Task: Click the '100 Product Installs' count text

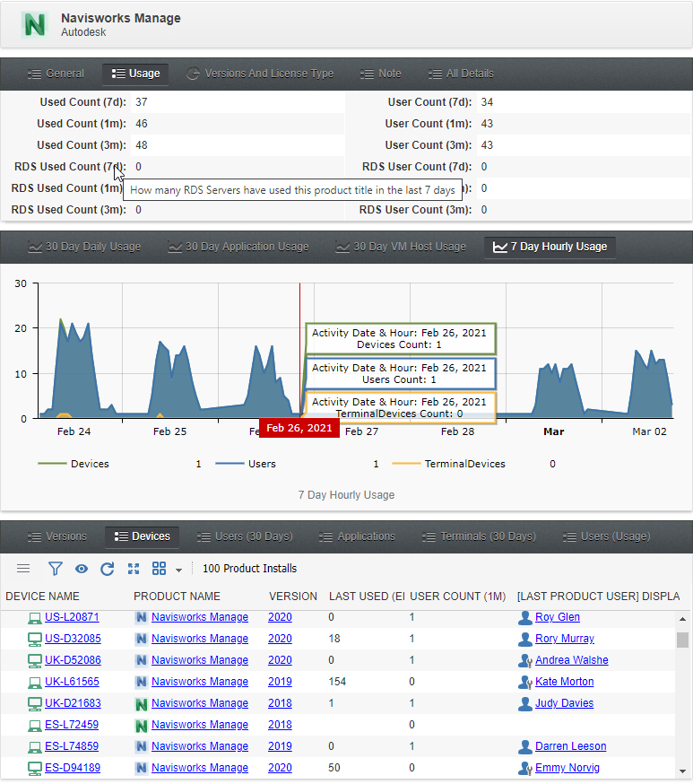Action: [249, 569]
